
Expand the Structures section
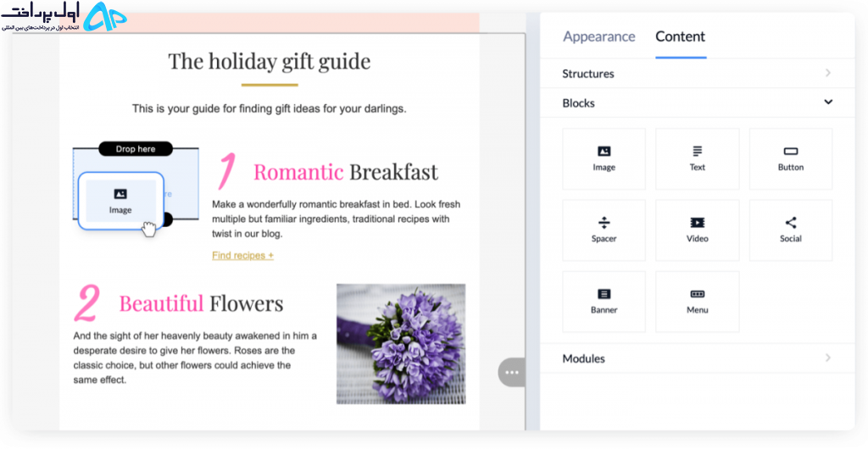pyautogui.click(x=698, y=74)
